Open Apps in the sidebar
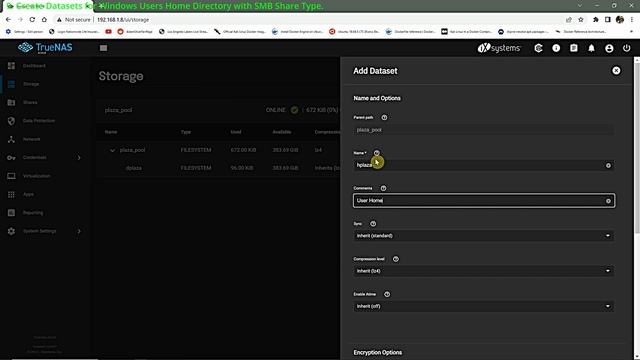The width and height of the screenshot is (640, 360). (28, 194)
